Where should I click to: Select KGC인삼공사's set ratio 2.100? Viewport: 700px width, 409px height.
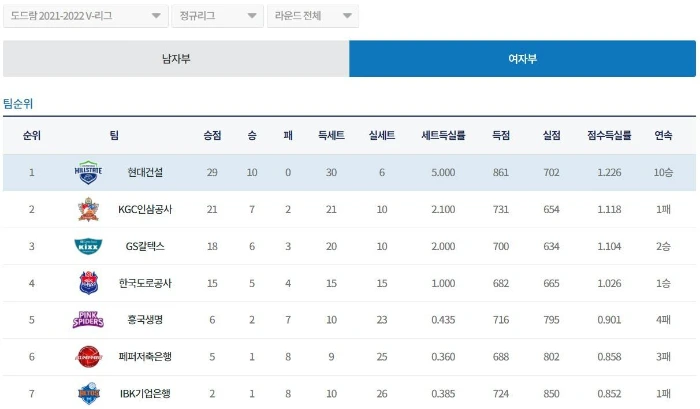(443, 209)
